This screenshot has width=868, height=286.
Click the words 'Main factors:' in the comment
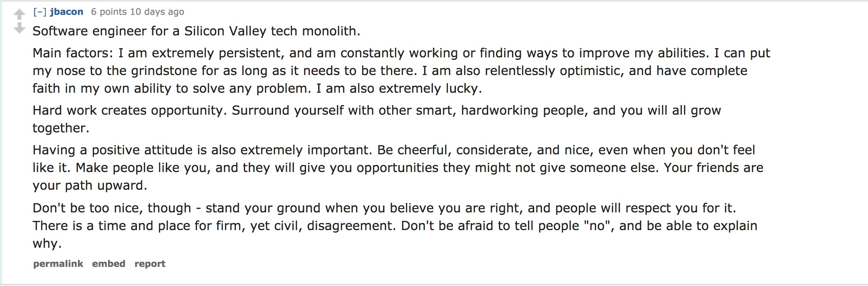click(73, 53)
